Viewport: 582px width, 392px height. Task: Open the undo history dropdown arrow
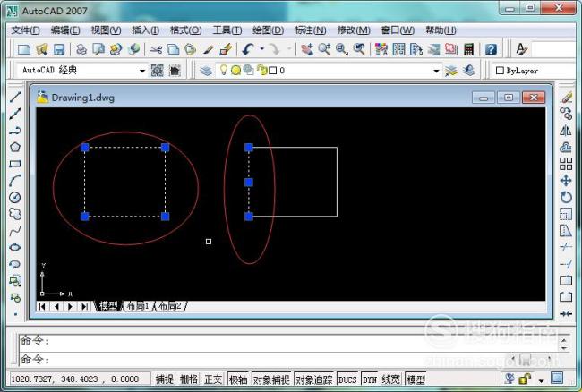point(261,48)
